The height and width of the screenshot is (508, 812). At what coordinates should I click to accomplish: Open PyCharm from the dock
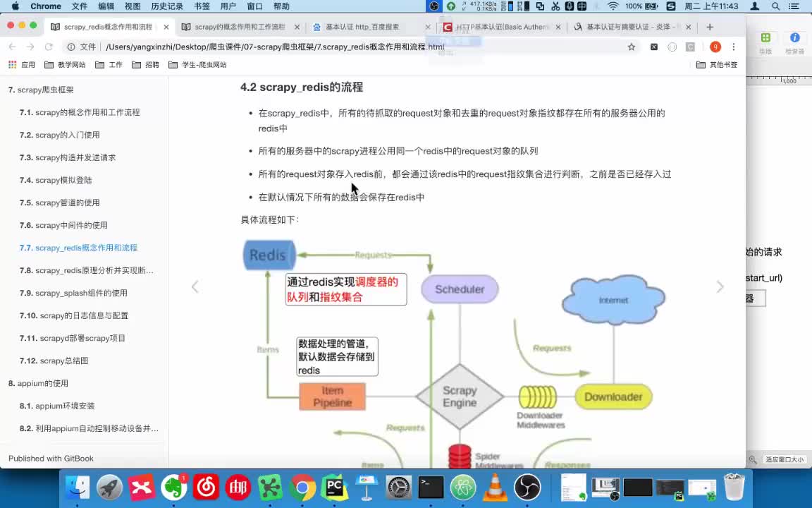click(335, 488)
